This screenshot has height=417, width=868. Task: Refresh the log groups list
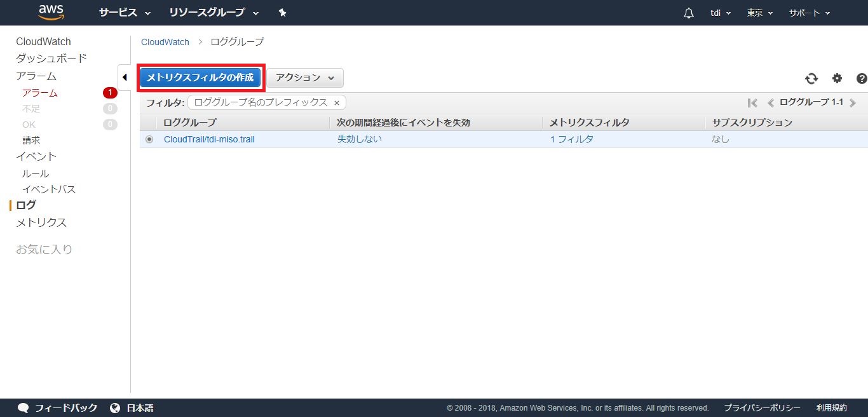coord(811,78)
